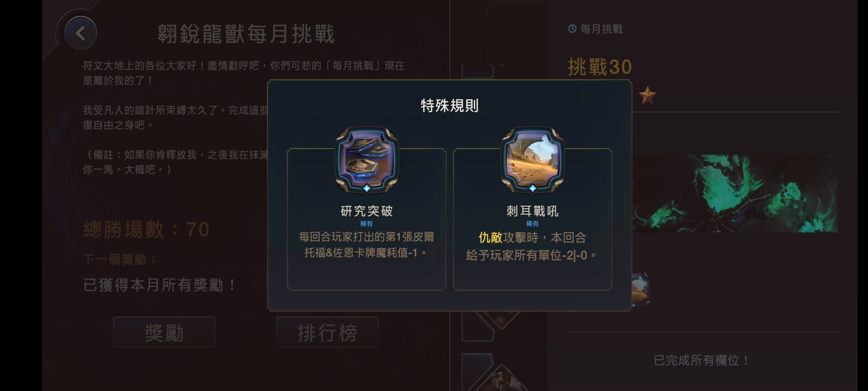Open the 排行榜 leaderboard button
The width and height of the screenshot is (868, 391).
327,332
